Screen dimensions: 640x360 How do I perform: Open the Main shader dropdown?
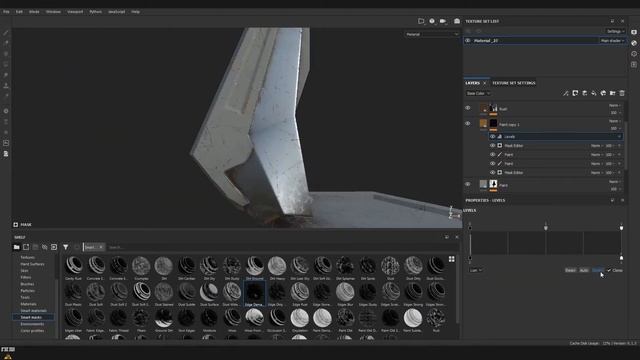coord(612,41)
